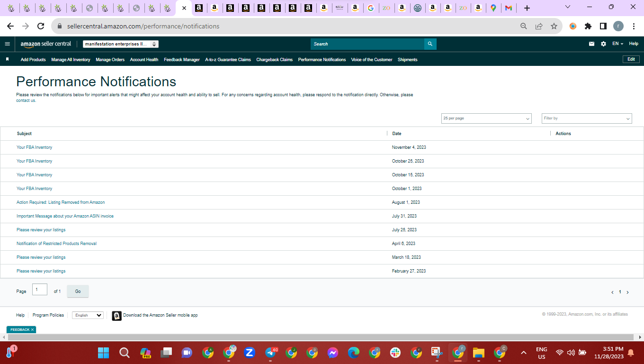The width and height of the screenshot is (644, 364).
Task: Switch to the Google Maps browser tab
Action: 493,8
